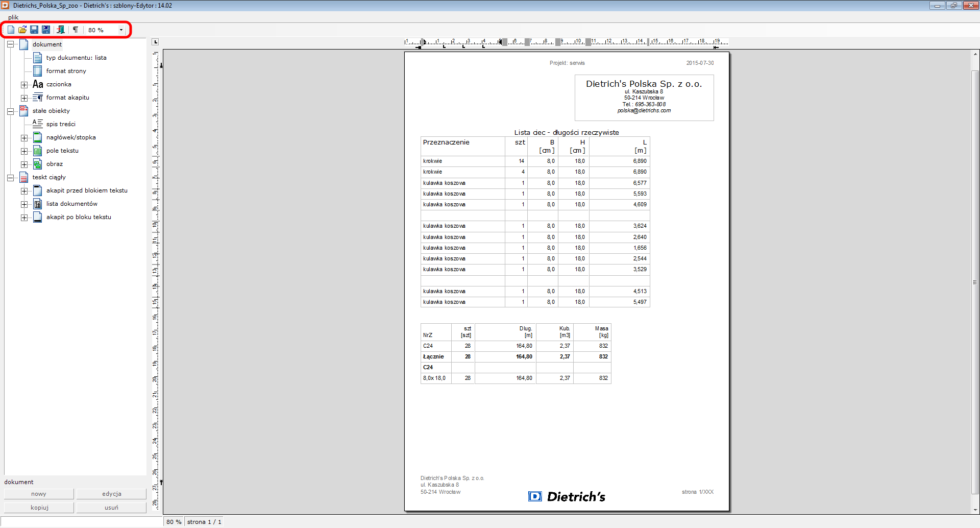Open a file with the folder icon
This screenshot has height=528, width=980.
pos(22,30)
